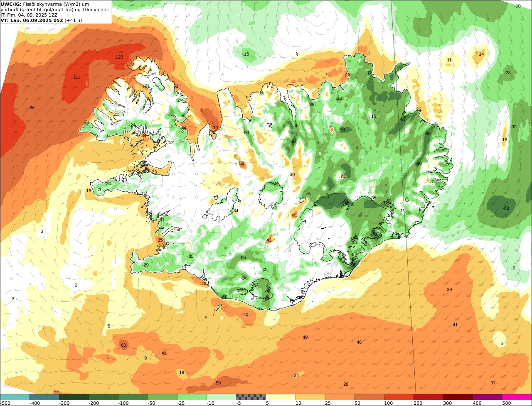Image resolution: width=532 pixels, height=406 pixels.
Task: Click the 'UWC/IG: Flæði skynvarma' title line
Action: pos(45,4)
